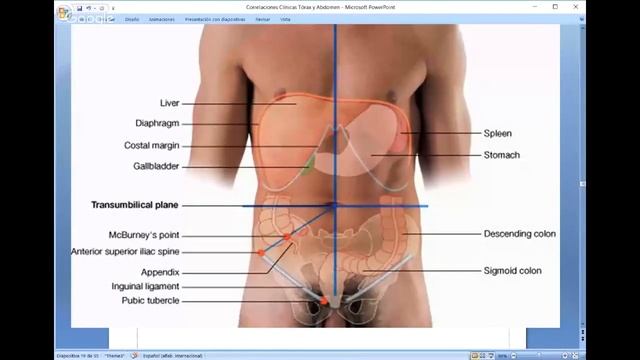
Task: Click the "Appendix" label on the slide
Action: pos(160,272)
